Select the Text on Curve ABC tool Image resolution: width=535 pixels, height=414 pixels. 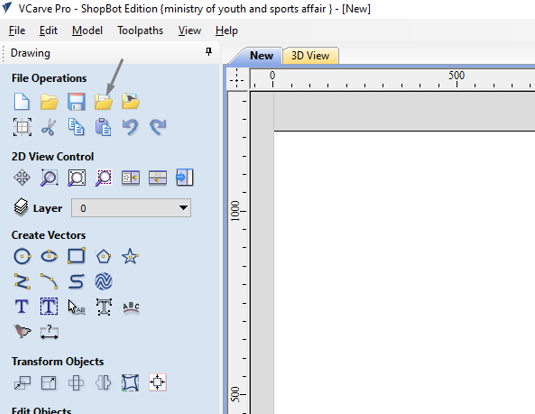131,307
